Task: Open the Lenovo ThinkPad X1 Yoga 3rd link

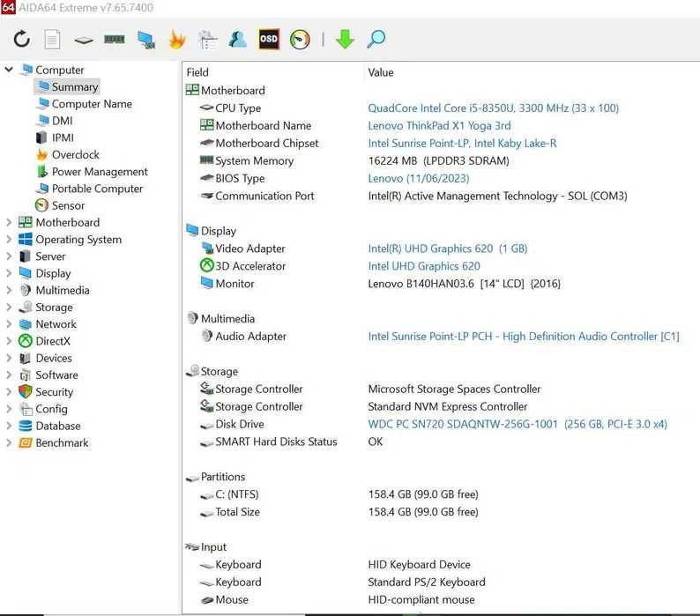Action: point(439,125)
